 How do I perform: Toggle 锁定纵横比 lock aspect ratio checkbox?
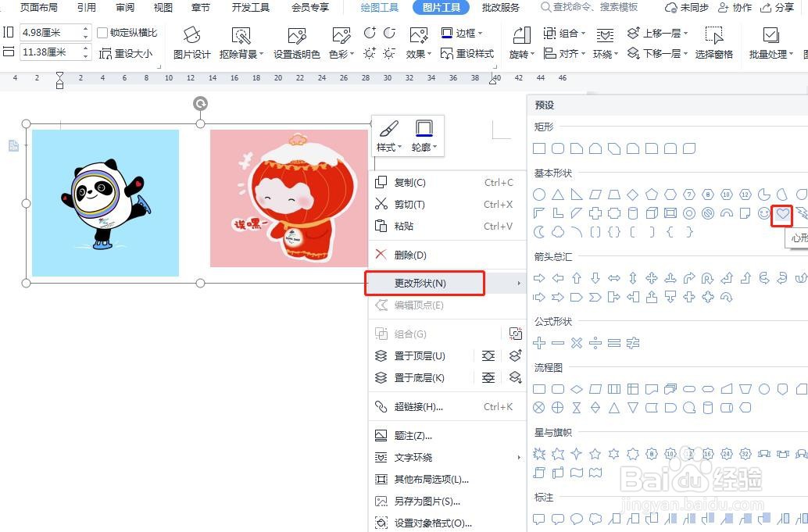pyautogui.click(x=102, y=33)
